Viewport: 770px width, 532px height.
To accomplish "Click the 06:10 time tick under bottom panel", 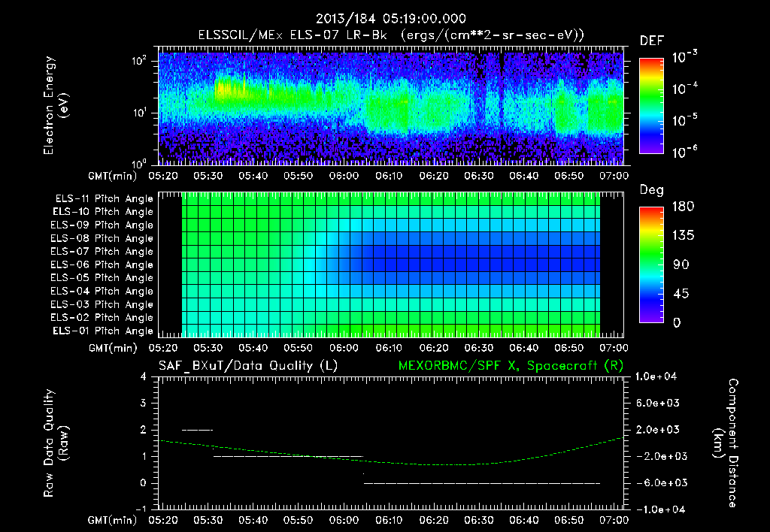I will (x=389, y=520).
